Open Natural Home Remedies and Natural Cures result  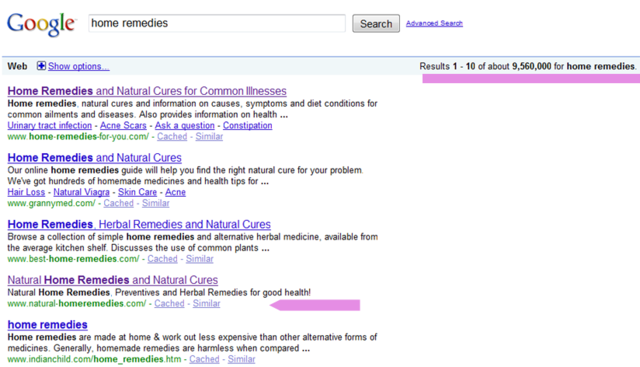[x=113, y=280]
